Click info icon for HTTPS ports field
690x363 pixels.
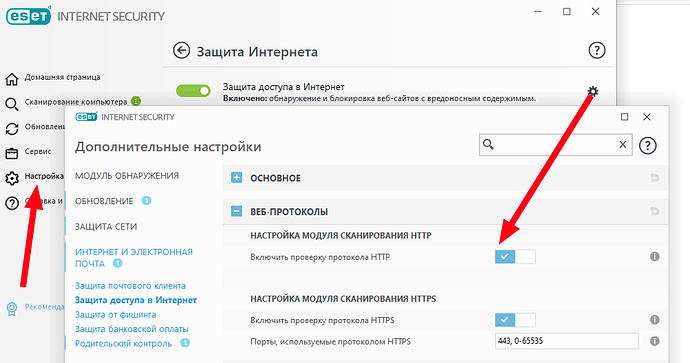pos(655,341)
